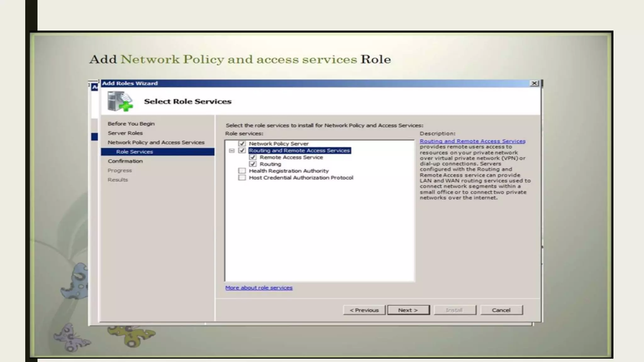644x362 pixels.
Task: Cancel the Add Roles Wizard
Action: pos(501,310)
